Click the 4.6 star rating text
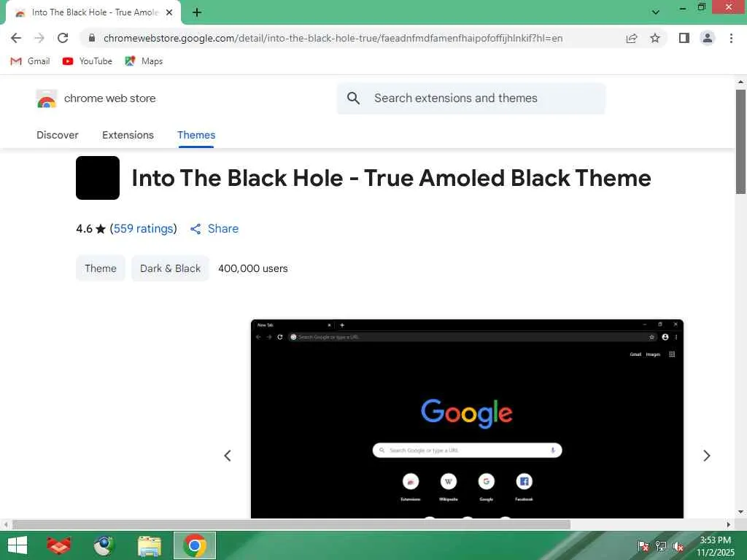 pyautogui.click(x=90, y=228)
